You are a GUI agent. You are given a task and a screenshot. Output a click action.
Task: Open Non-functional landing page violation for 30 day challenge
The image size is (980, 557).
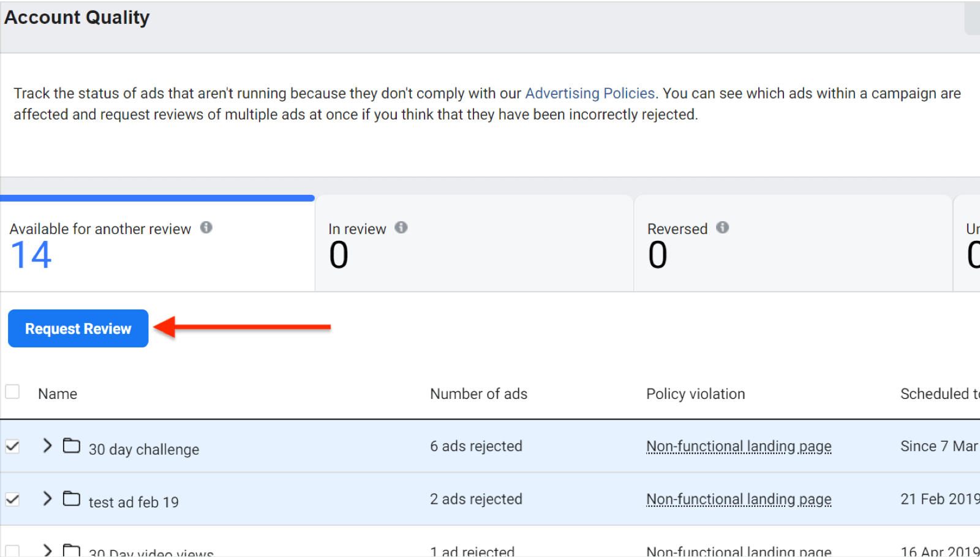pyautogui.click(x=739, y=446)
